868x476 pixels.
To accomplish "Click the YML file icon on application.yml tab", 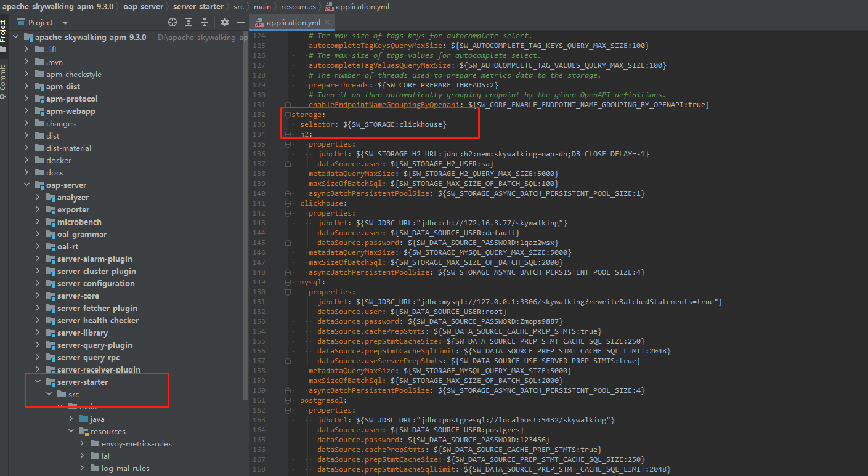I will [x=260, y=23].
